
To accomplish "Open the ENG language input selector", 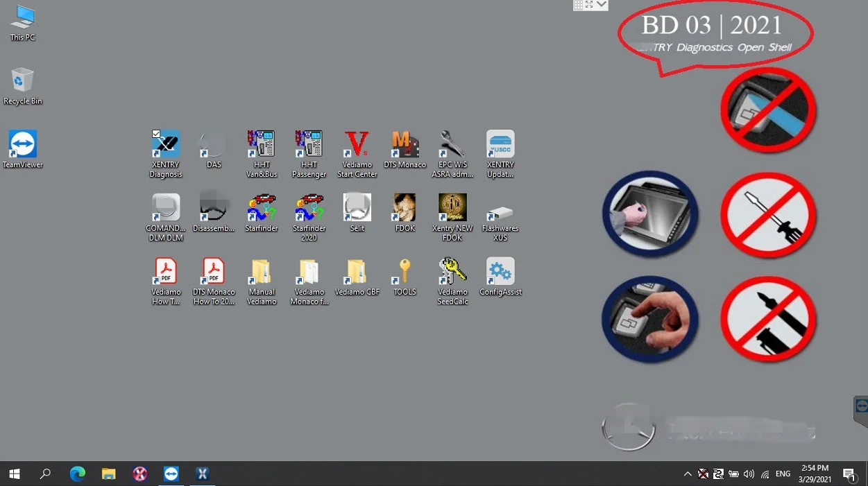I will [x=783, y=474].
